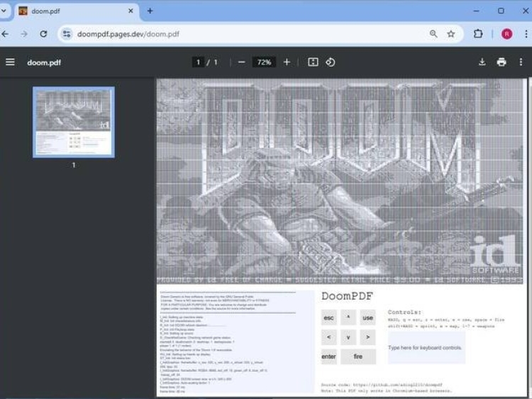Open a new browser tab

(x=150, y=11)
